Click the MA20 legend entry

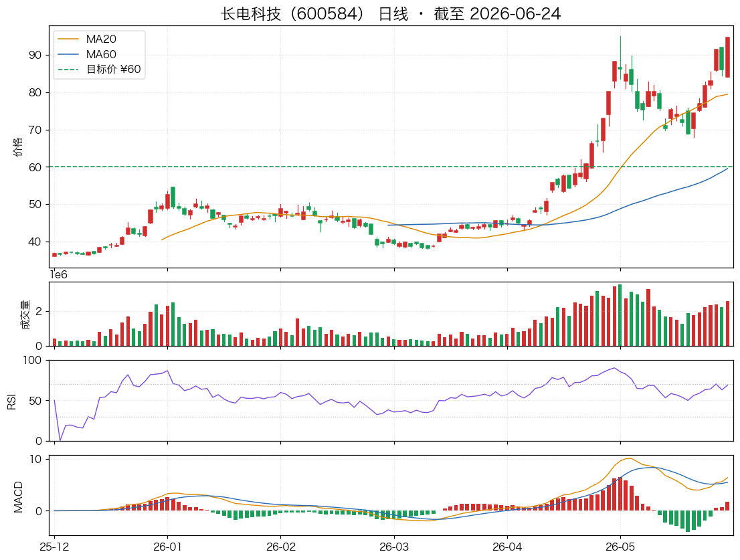coord(101,39)
